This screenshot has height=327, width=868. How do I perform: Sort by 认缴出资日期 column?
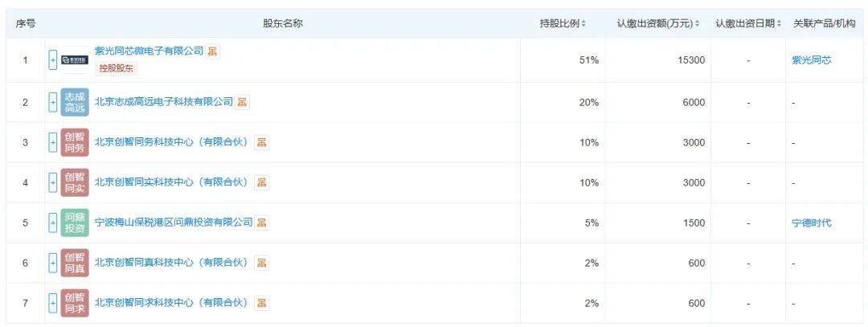click(x=748, y=23)
